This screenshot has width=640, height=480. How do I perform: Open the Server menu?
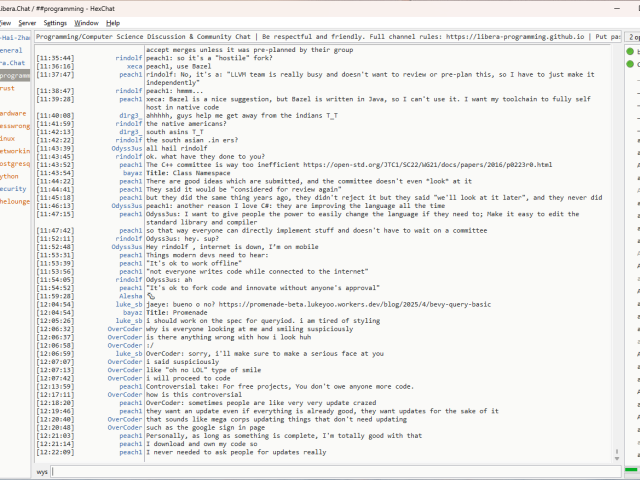click(27, 22)
